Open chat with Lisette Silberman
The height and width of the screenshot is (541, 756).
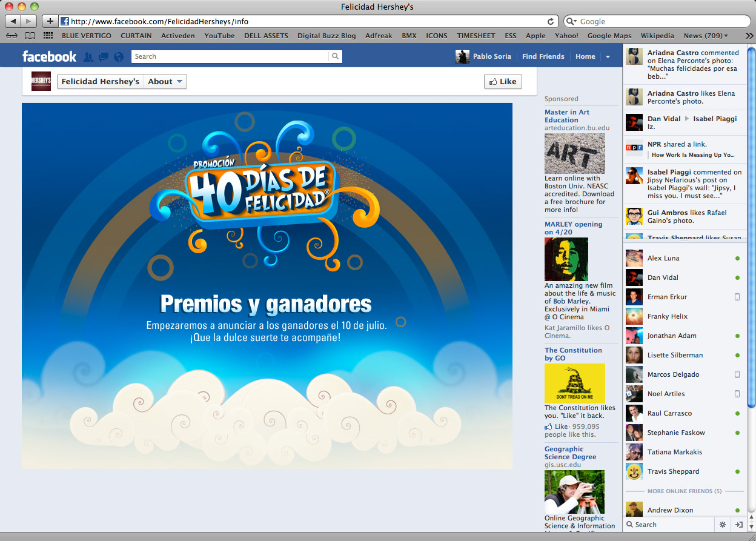[685, 355]
